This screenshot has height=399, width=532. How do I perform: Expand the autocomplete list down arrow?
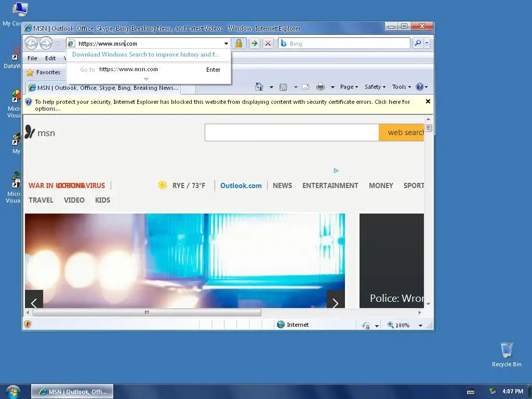tap(146, 79)
